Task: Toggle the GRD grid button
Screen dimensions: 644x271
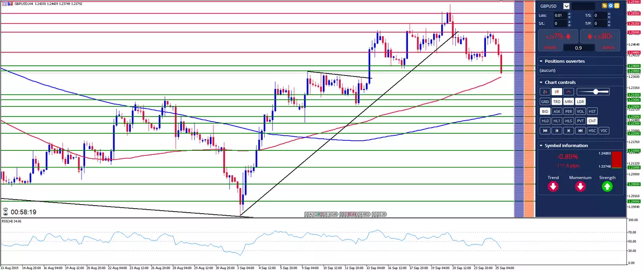Action: [x=545, y=102]
